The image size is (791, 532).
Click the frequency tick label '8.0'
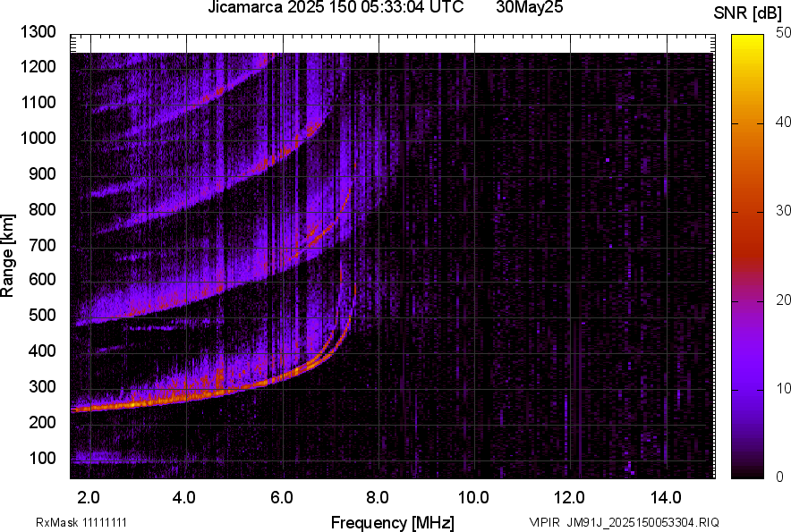[x=378, y=498]
